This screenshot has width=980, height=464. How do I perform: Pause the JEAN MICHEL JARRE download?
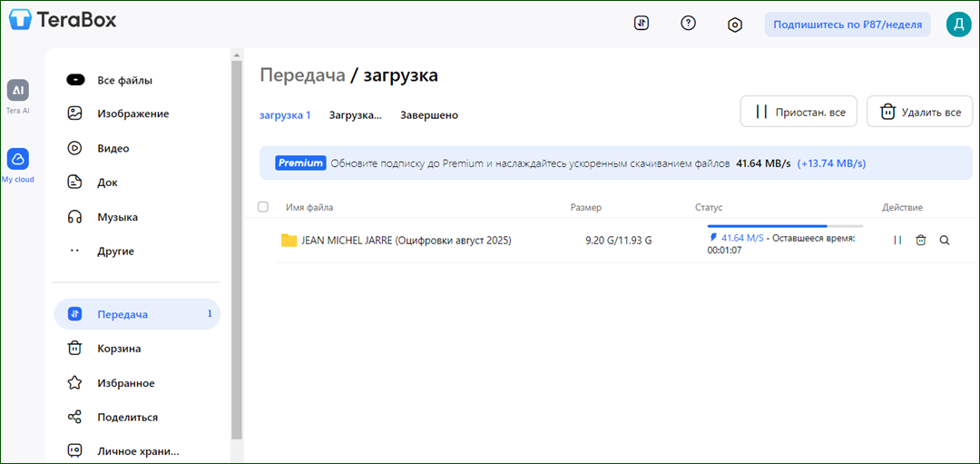click(x=897, y=240)
